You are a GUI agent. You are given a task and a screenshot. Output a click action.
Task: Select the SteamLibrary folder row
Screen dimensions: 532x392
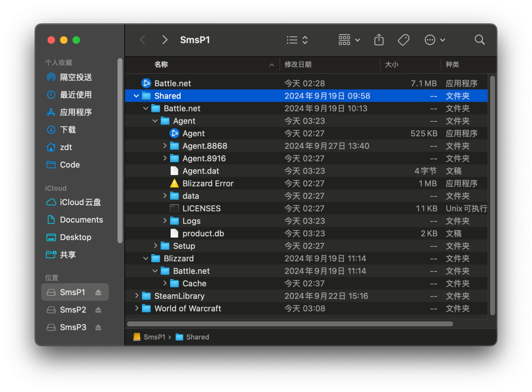(x=306, y=296)
